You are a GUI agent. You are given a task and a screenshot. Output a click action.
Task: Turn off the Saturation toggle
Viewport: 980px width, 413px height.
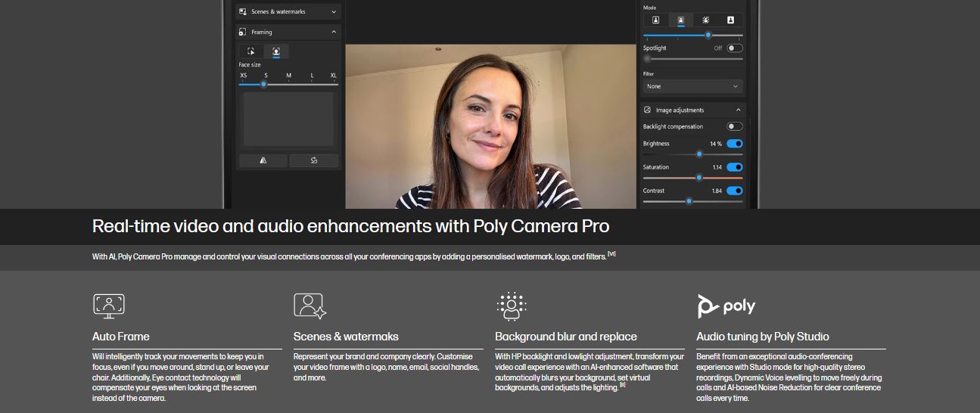(734, 167)
